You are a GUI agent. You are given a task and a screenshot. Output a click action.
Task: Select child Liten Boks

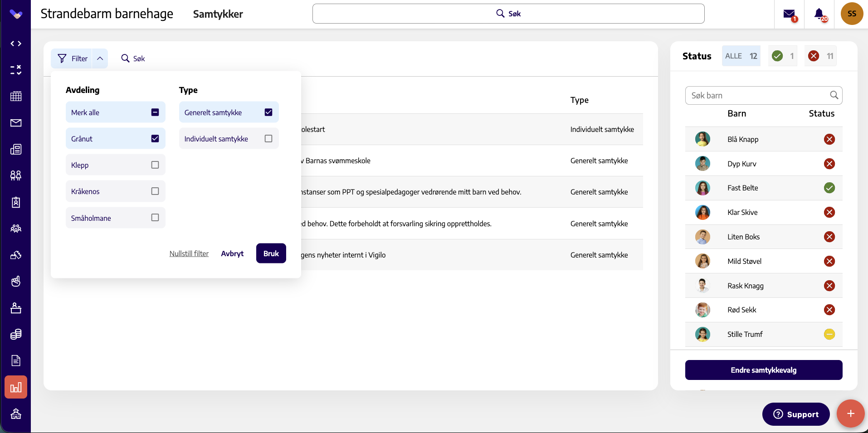coord(764,237)
